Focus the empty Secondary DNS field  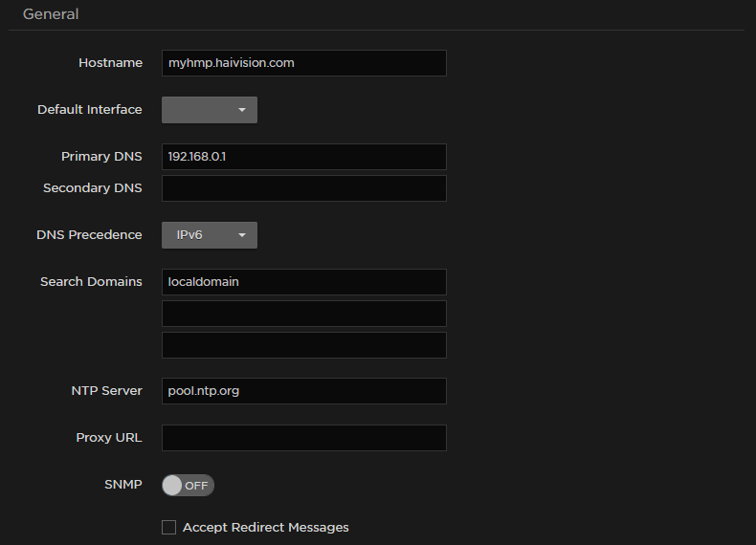(303, 188)
